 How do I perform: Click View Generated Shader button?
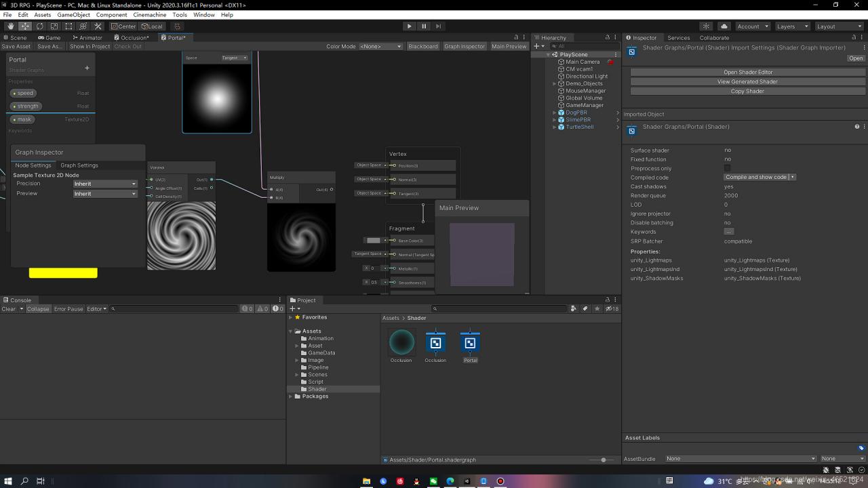pos(748,81)
